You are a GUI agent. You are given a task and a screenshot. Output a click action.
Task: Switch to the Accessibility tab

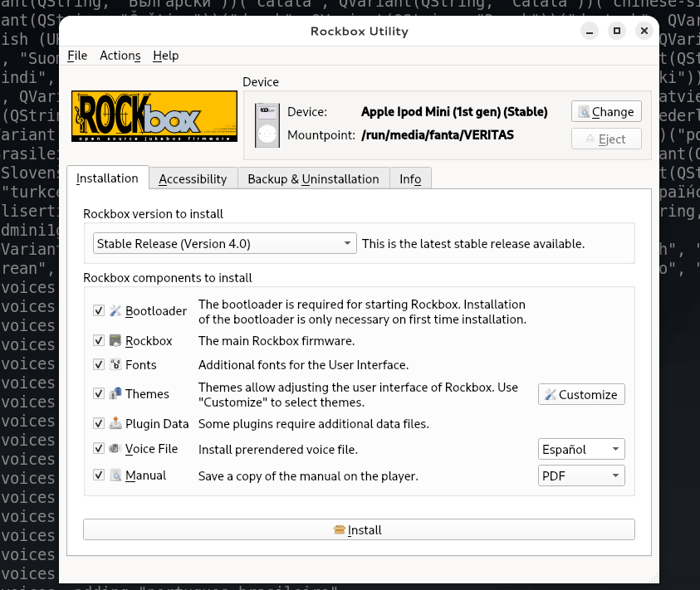click(x=193, y=178)
